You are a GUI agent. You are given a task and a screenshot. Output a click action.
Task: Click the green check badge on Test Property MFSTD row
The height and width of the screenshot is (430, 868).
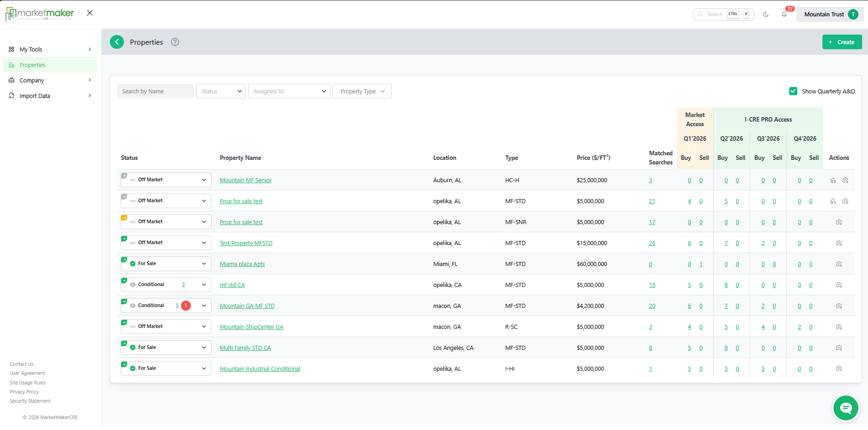pyautogui.click(x=124, y=239)
